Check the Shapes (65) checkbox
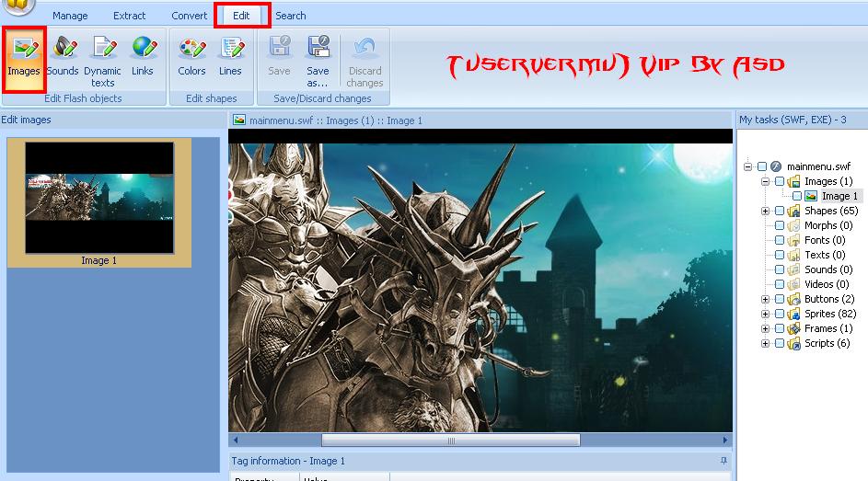 coord(780,211)
